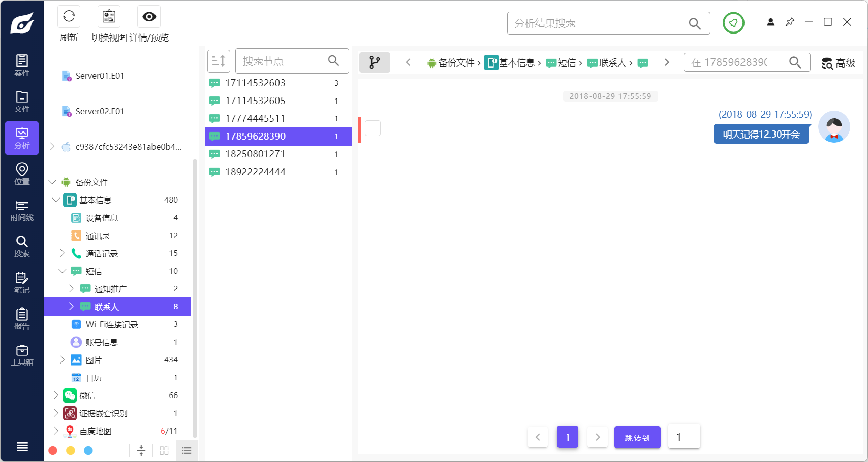
Task: Open the 切换视图 view switch icon
Action: click(107, 16)
